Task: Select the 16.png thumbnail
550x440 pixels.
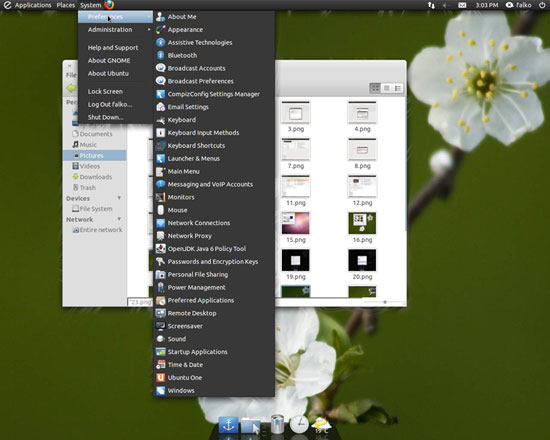Action: [362, 227]
